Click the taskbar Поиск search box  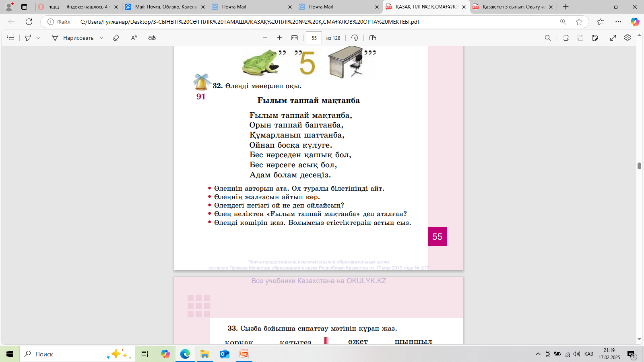click(x=77, y=354)
